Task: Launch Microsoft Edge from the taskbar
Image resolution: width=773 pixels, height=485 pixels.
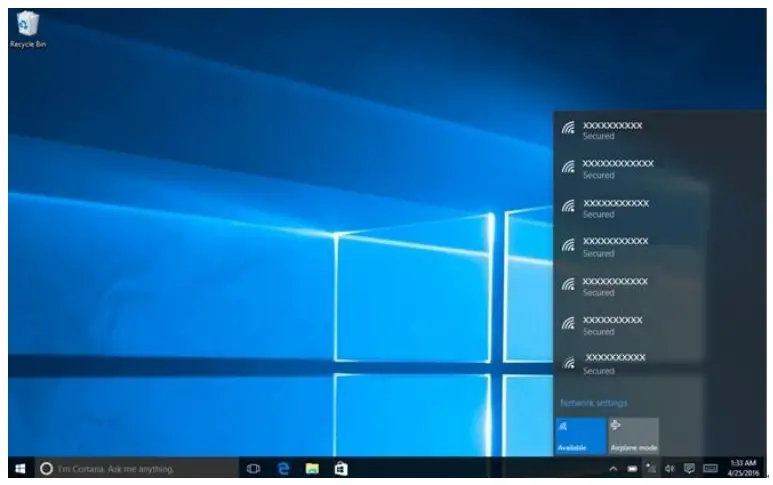Action: (283, 468)
